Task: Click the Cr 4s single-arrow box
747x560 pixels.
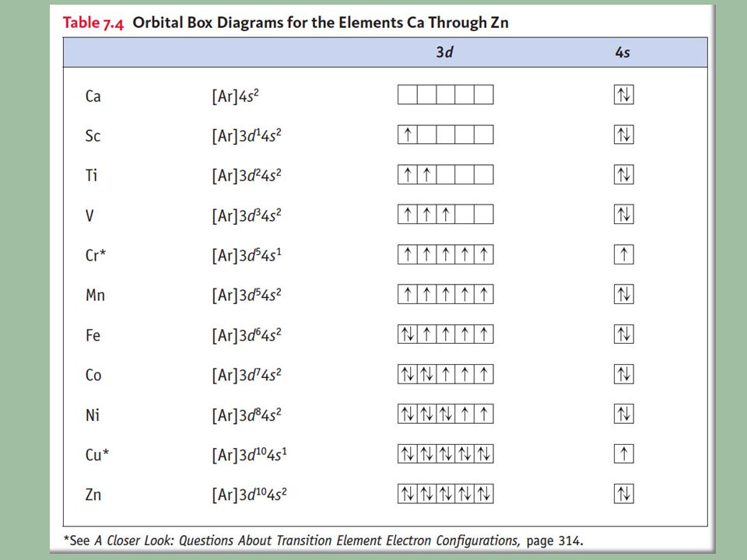Action: [623, 254]
